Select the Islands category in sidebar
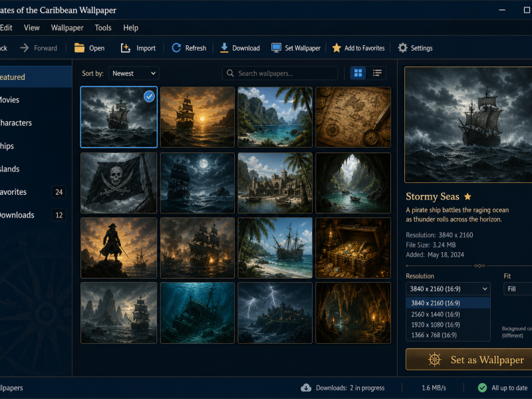This screenshot has width=532, height=399. pyautogui.click(x=36, y=169)
